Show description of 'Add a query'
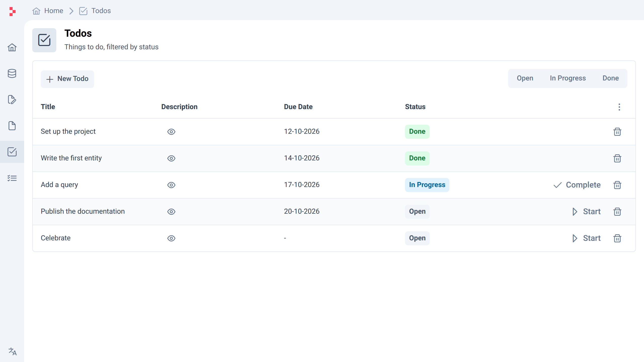 171,185
